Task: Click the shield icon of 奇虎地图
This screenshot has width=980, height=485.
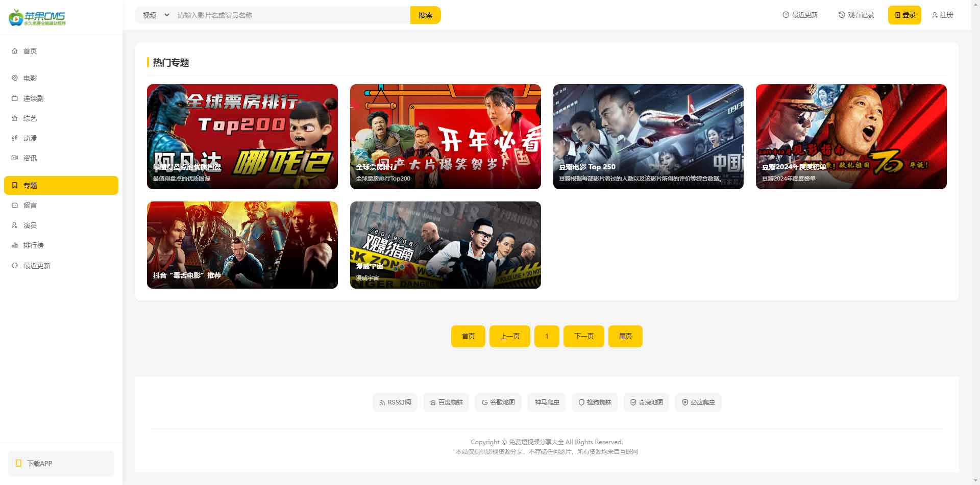Action: [x=633, y=402]
